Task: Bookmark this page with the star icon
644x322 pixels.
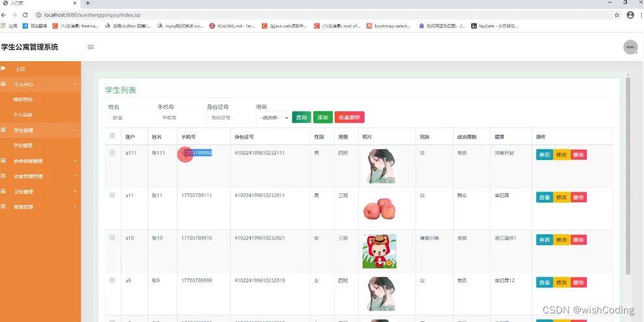Action: click(617, 15)
